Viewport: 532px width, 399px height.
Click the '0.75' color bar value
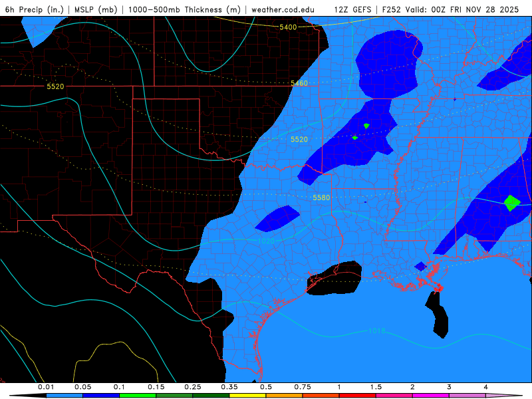303,387
